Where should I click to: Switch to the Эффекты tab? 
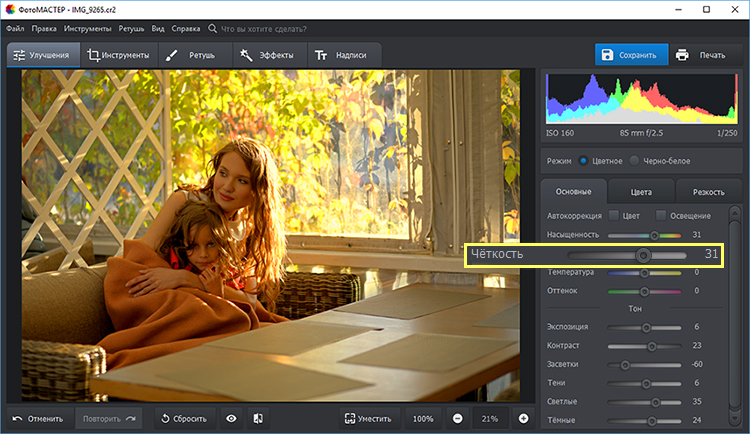tap(267, 55)
